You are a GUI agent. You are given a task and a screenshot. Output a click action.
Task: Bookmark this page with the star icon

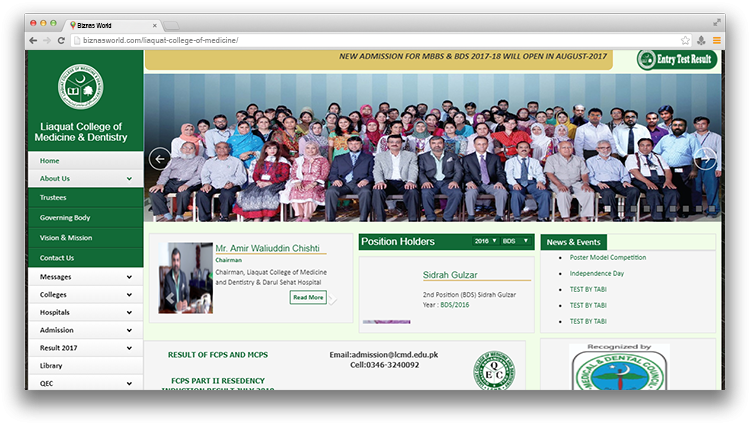[685, 40]
